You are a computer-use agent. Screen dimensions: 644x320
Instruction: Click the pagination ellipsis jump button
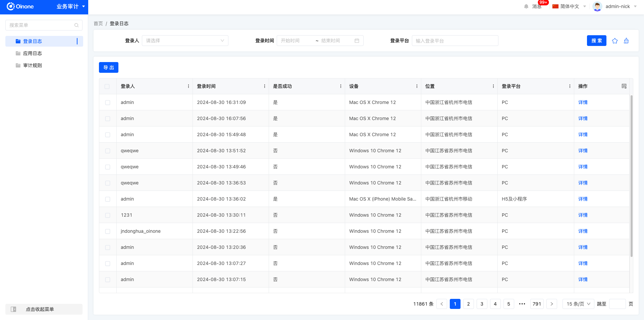pyautogui.click(x=522, y=304)
